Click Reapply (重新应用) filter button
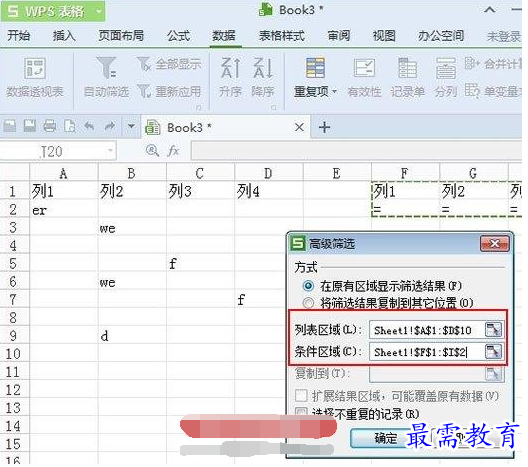 [169, 91]
